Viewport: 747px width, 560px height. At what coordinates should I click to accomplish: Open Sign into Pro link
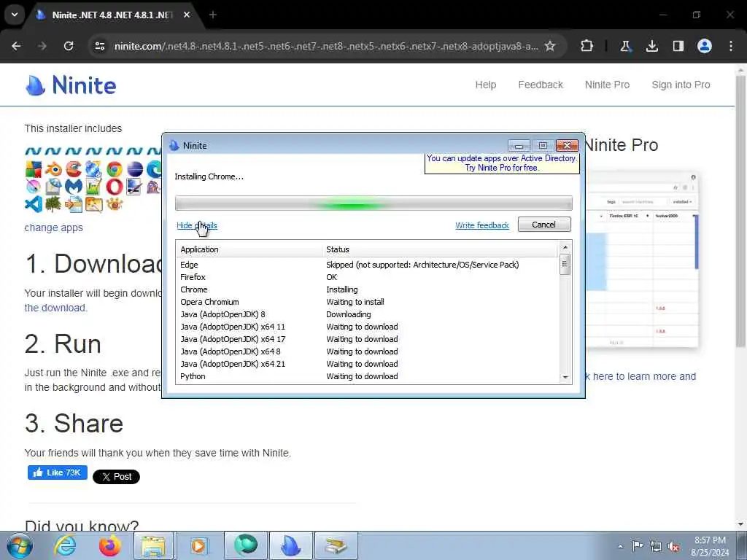[x=681, y=85]
